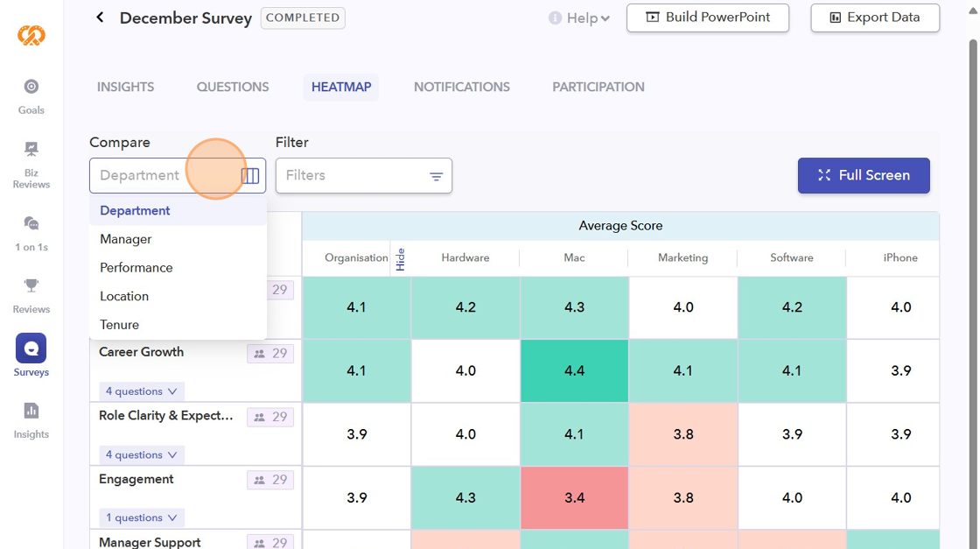
Task: Click respondents badge 29 for Career Growth
Action: tap(270, 353)
